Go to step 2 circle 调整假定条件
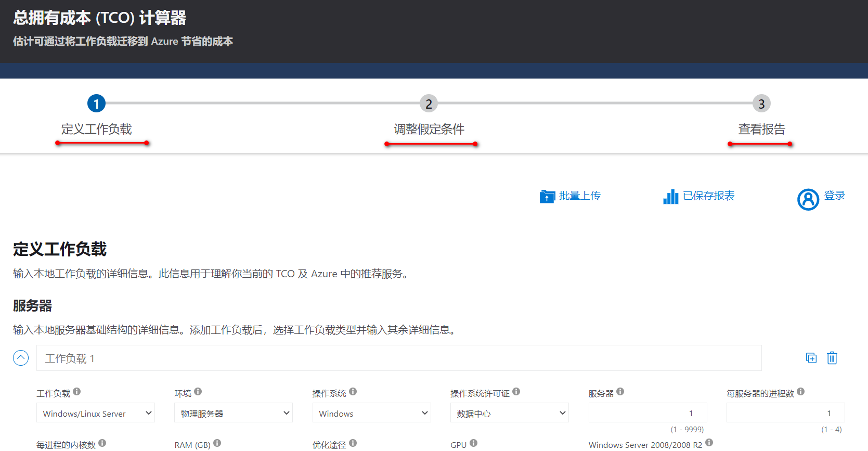Image resolution: width=868 pixels, height=451 pixels. [x=429, y=104]
